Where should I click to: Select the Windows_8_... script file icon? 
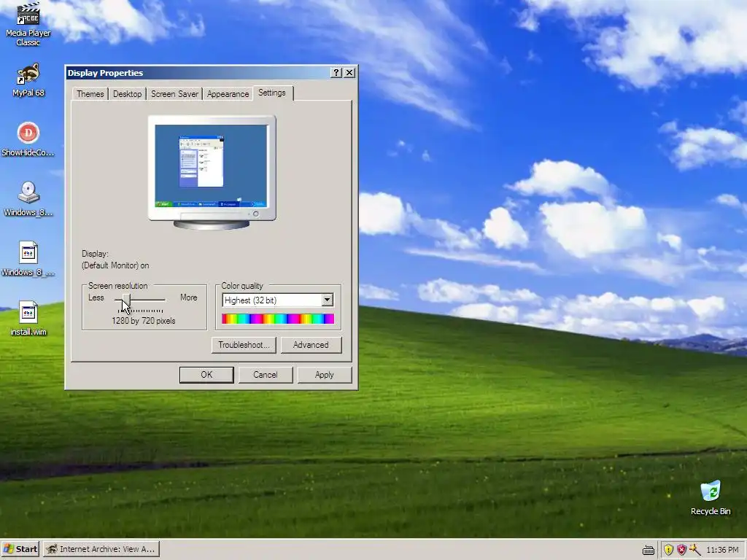point(28,259)
